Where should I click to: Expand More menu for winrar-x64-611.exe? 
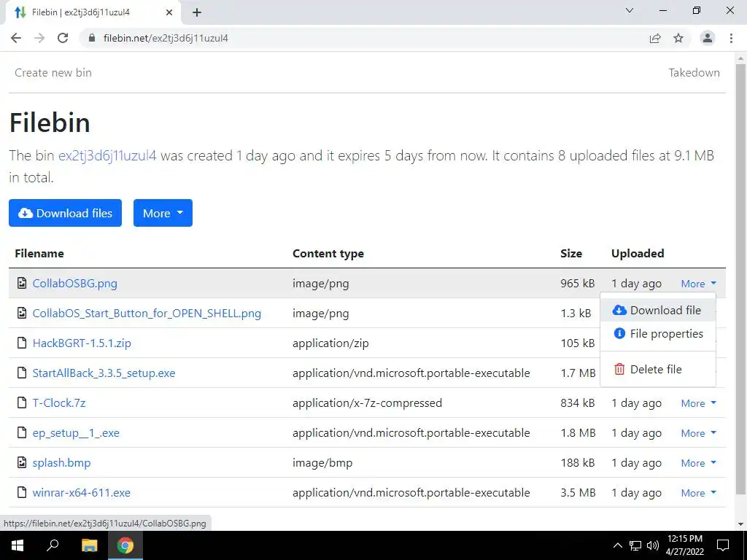[x=698, y=493]
